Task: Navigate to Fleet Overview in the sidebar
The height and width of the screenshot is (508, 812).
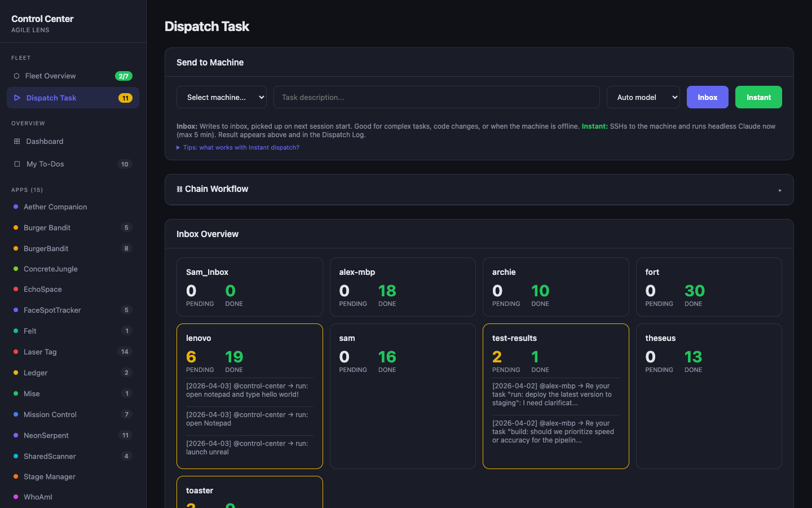Action: coord(50,76)
